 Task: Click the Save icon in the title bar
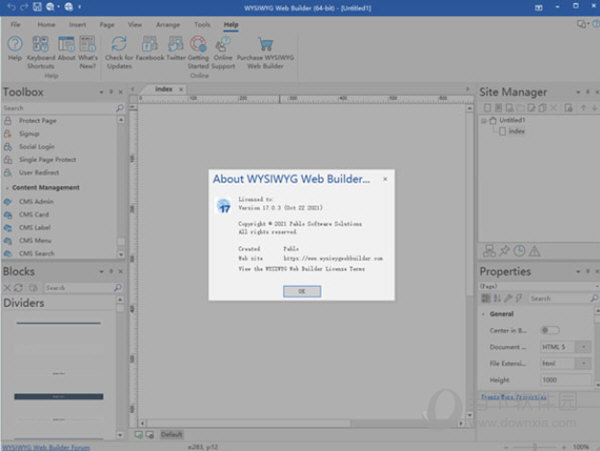(37, 7)
